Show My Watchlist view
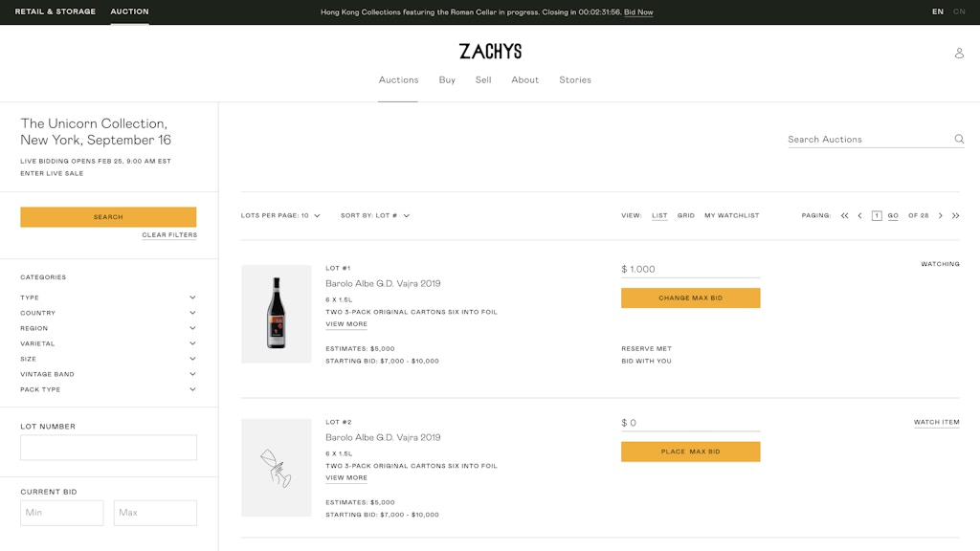This screenshot has width=980, height=551. point(731,215)
